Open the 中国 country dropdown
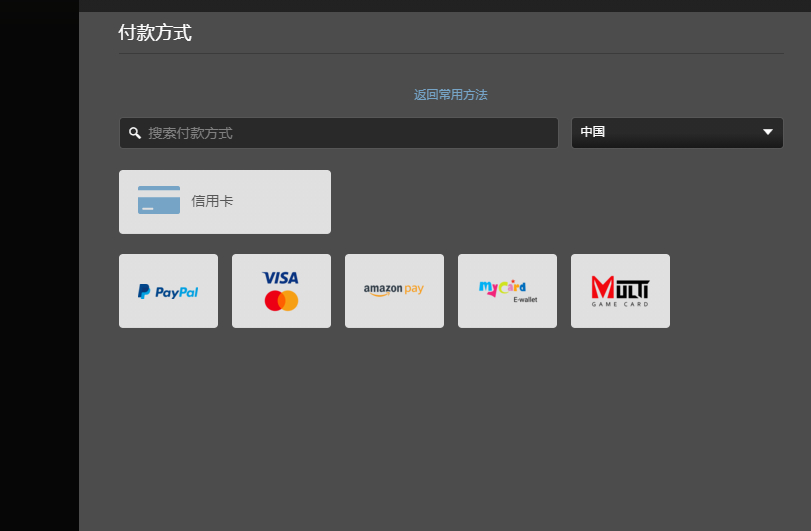 (677, 133)
